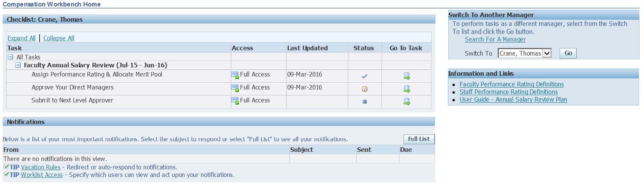
Task: Open Worklist Access tip link
Action: click(42, 175)
